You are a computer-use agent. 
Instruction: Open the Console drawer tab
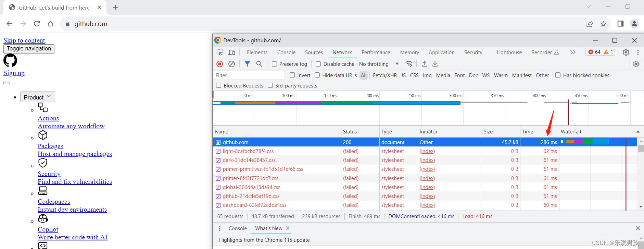click(238, 228)
